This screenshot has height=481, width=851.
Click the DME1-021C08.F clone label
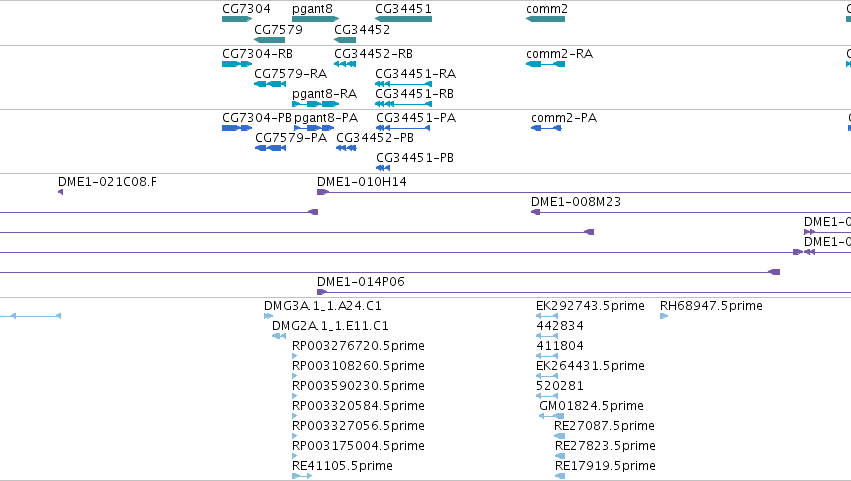[x=107, y=182]
